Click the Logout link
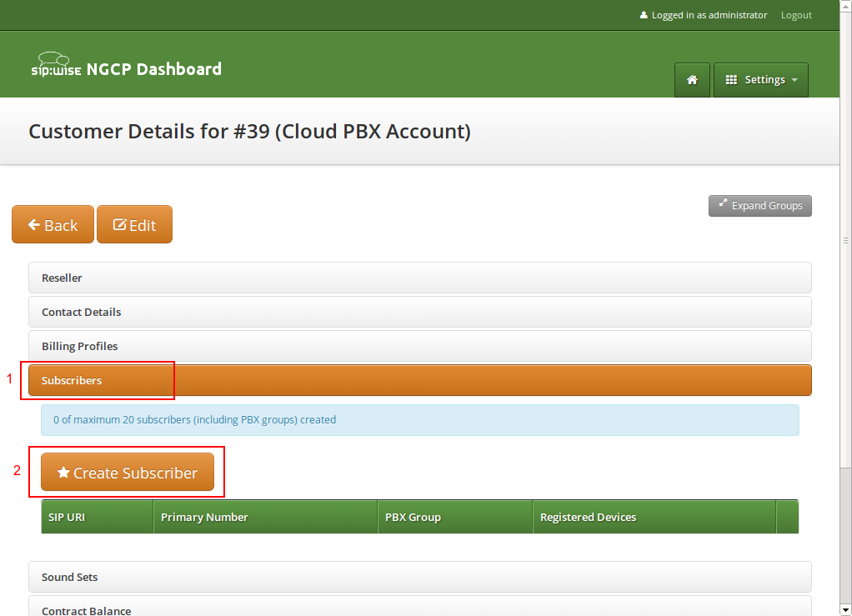This screenshot has height=616, width=852. coord(796,15)
